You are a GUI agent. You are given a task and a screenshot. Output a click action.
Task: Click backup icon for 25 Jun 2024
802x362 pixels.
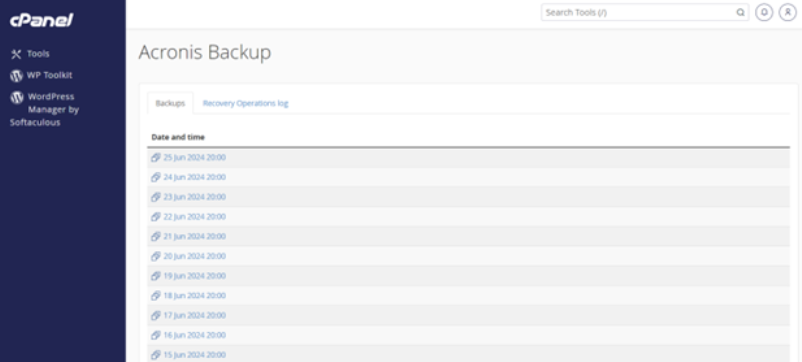(x=156, y=157)
